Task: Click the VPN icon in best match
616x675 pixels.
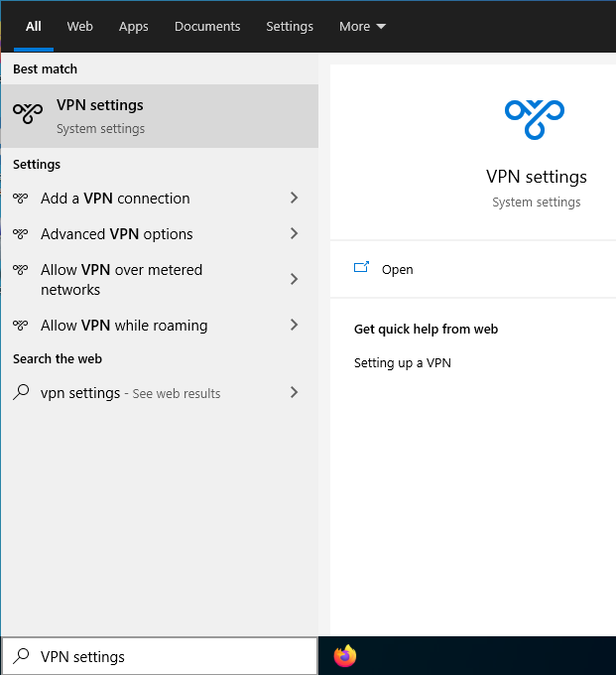Action: point(28,113)
